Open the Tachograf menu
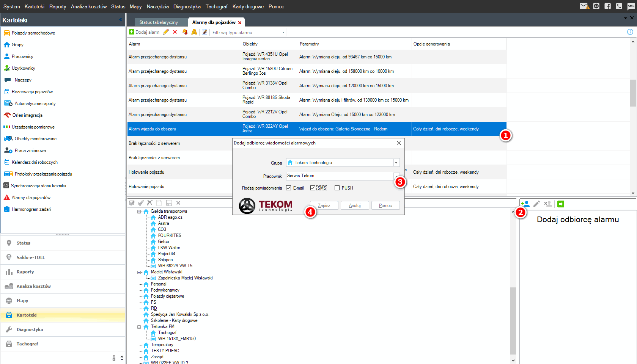 (217, 6)
